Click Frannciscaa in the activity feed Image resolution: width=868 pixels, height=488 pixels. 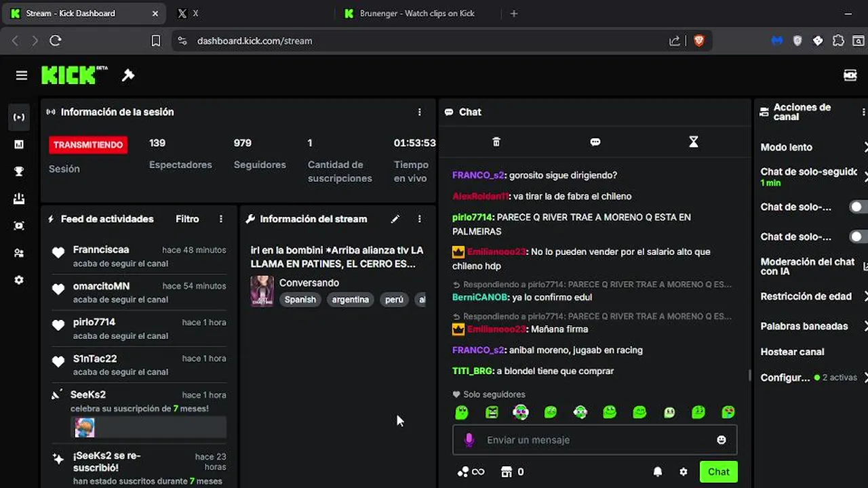click(x=101, y=249)
